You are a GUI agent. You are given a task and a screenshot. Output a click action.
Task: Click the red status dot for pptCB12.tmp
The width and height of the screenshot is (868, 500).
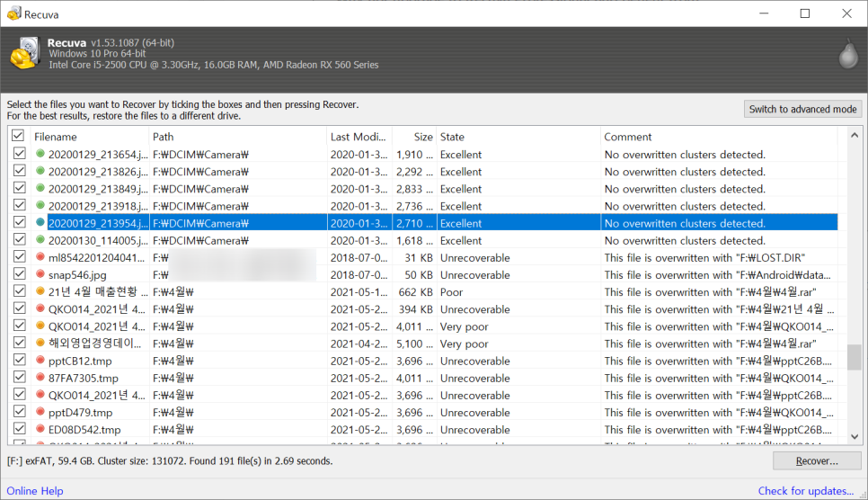[40, 361]
